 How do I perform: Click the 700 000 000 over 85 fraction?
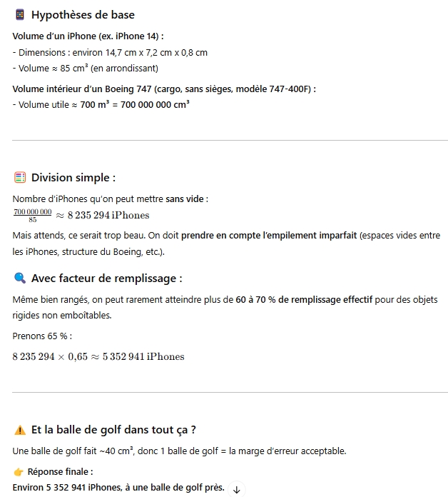[x=32, y=215]
